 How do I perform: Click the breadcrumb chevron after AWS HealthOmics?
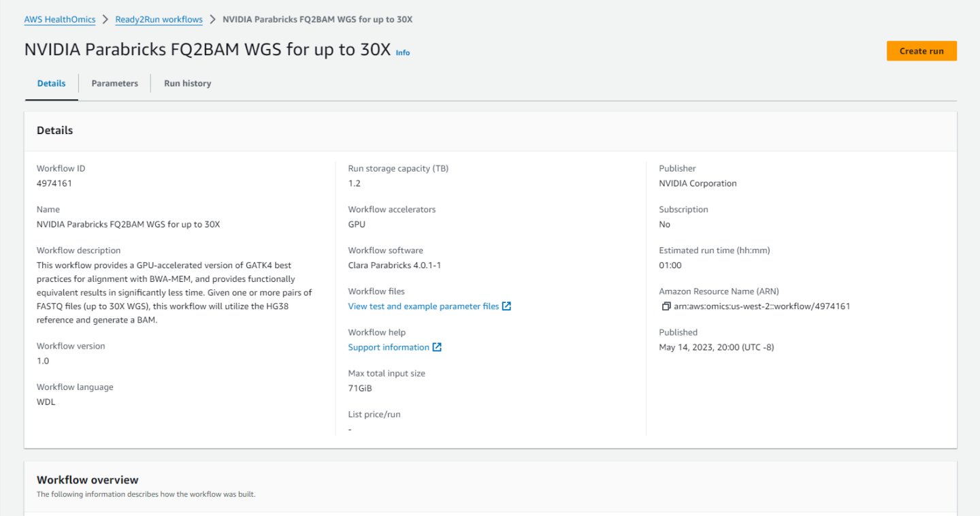tap(105, 20)
